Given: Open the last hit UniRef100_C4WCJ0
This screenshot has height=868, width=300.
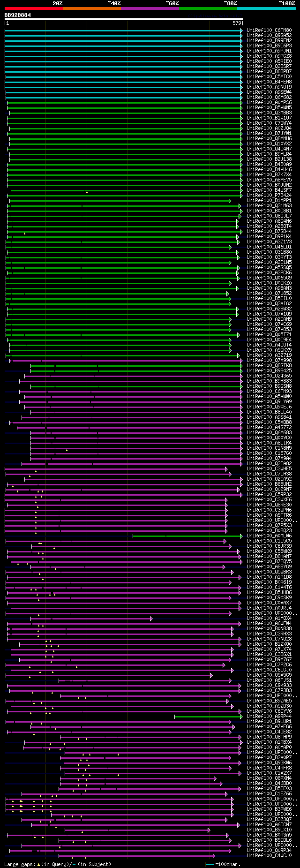Looking at the screenshot, I should (269, 856).
